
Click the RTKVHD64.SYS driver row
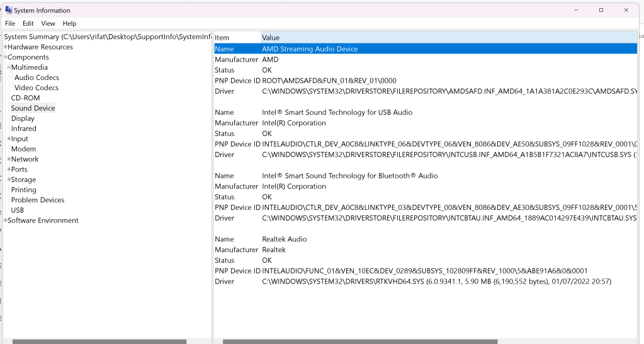pyautogui.click(x=426, y=282)
